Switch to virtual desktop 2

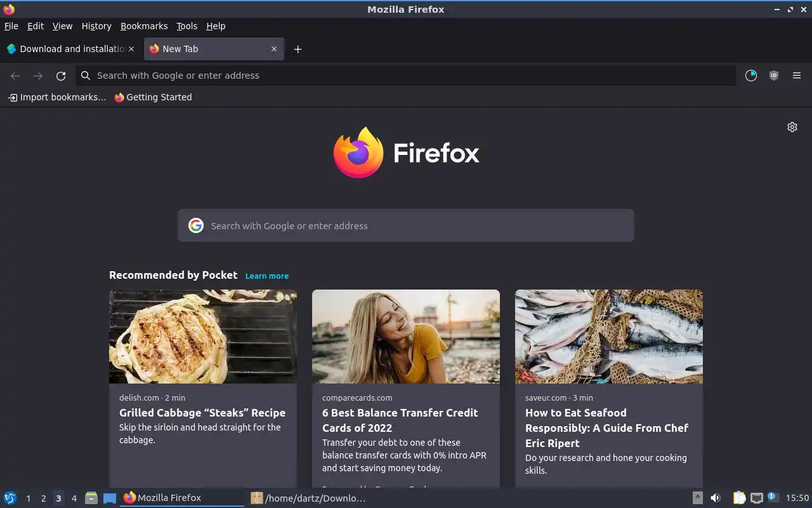[x=44, y=498]
